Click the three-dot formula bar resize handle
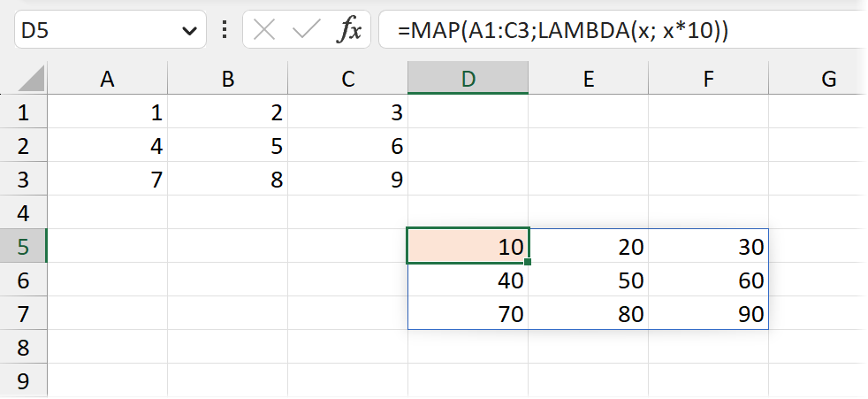This screenshot has height=399, width=868. point(225,31)
